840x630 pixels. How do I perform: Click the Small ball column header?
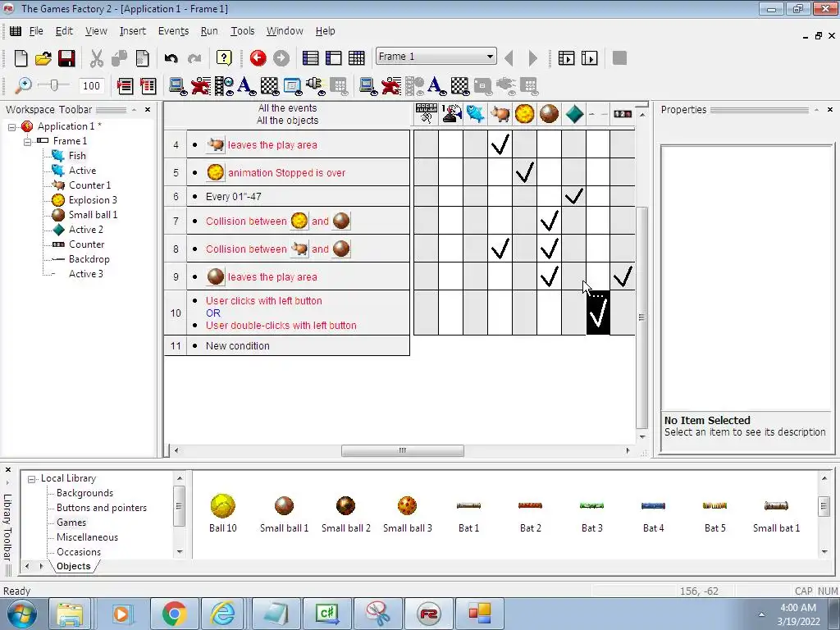(549, 113)
